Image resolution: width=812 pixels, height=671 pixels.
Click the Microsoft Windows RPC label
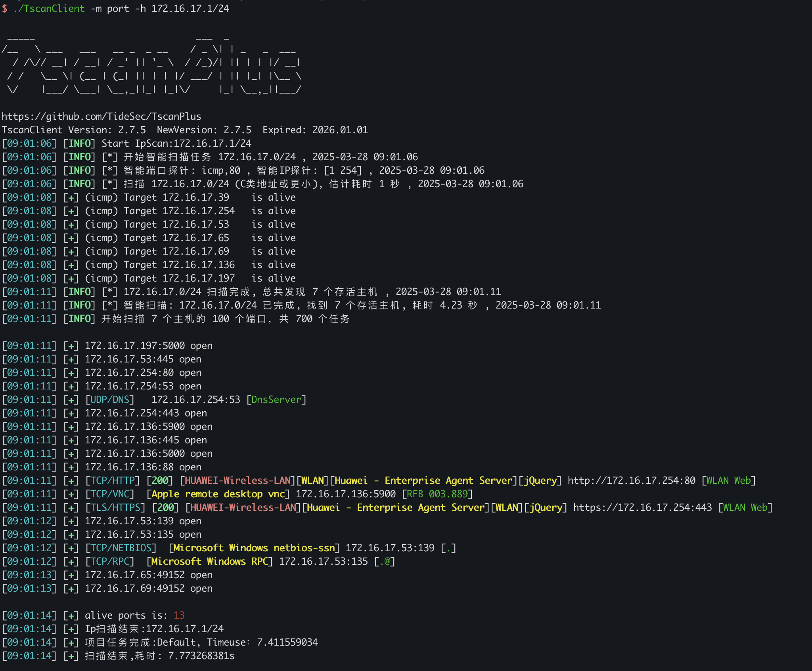point(210,562)
